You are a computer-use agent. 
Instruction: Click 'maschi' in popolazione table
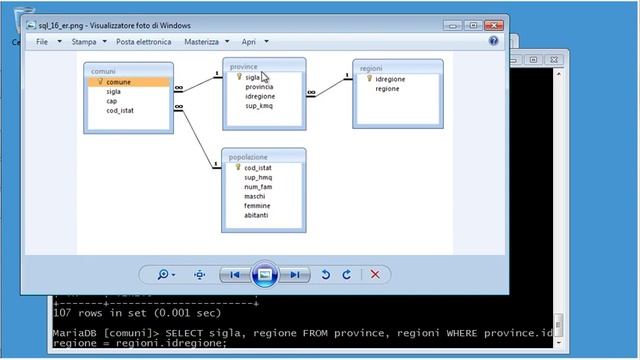pyautogui.click(x=255, y=196)
